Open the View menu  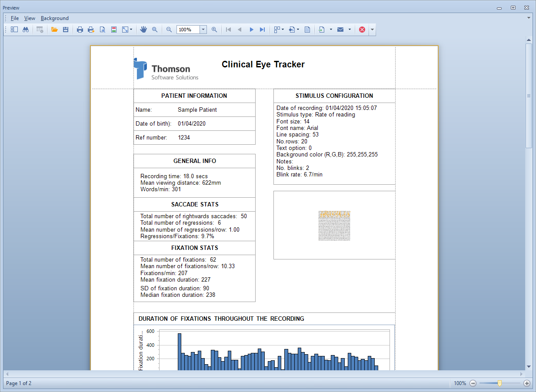click(x=30, y=18)
